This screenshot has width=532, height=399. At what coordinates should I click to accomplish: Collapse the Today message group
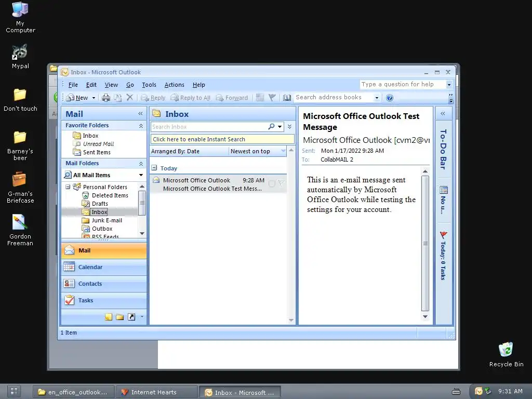(154, 168)
